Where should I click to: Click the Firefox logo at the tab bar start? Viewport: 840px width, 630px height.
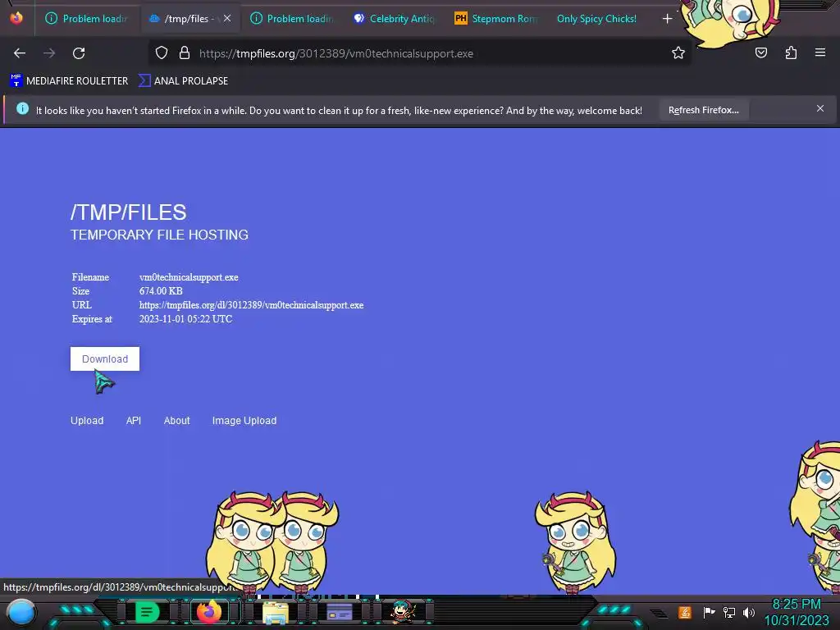click(16, 18)
